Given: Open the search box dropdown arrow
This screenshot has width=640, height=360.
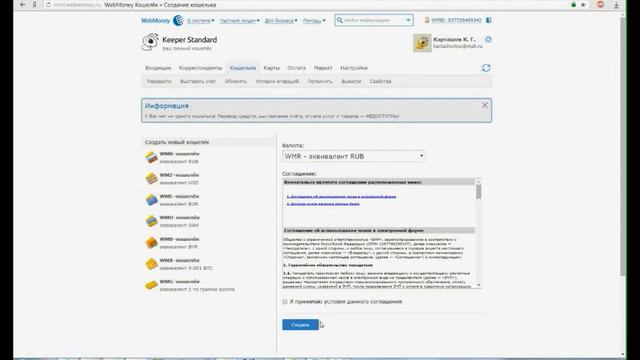Looking at the screenshot, I should pos(408,20).
